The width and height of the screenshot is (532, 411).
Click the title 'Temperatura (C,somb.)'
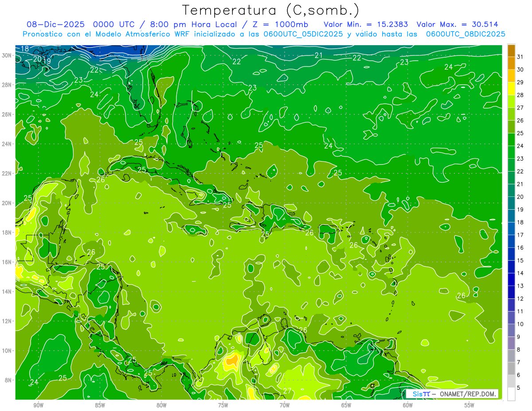tap(271, 10)
